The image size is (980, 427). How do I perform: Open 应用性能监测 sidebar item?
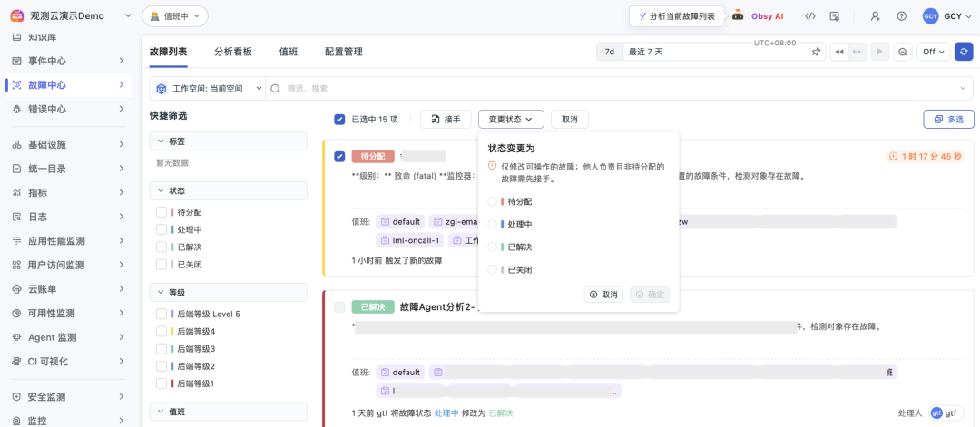69,241
